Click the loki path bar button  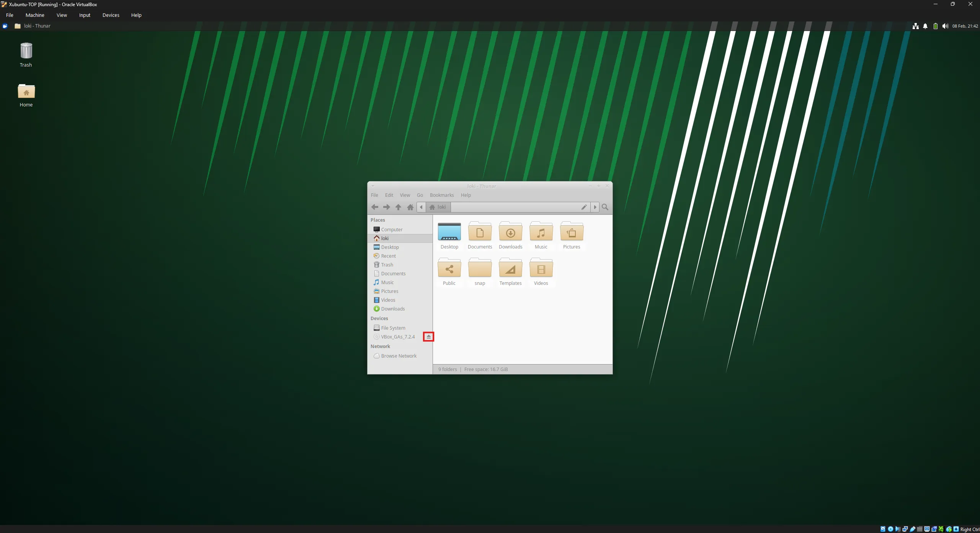[438, 207]
